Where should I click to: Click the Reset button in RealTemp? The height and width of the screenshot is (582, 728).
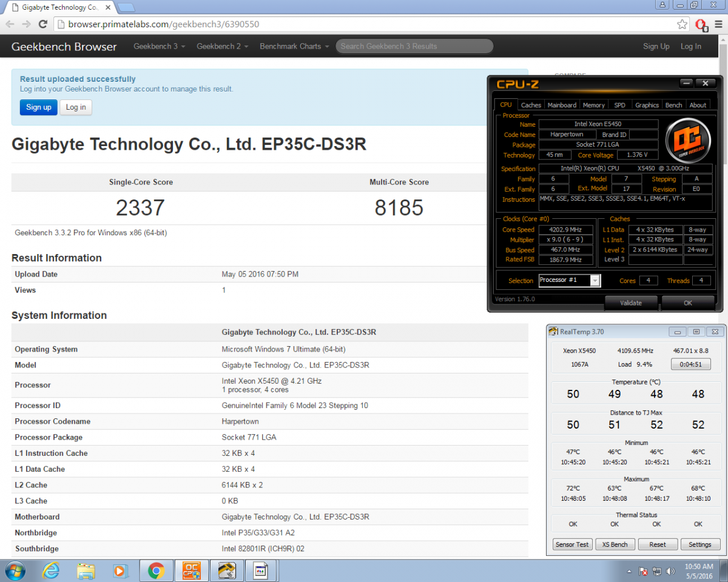(658, 544)
